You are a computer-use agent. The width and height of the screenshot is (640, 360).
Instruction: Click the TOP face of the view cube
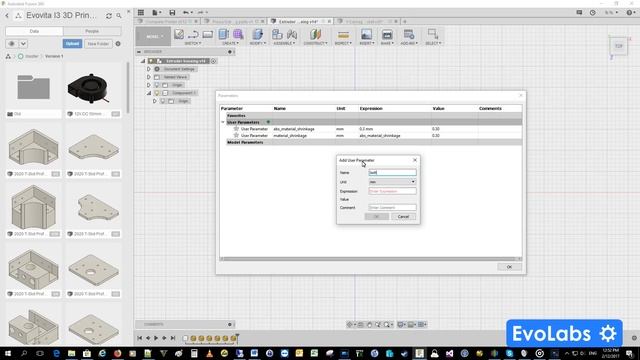click(x=619, y=46)
